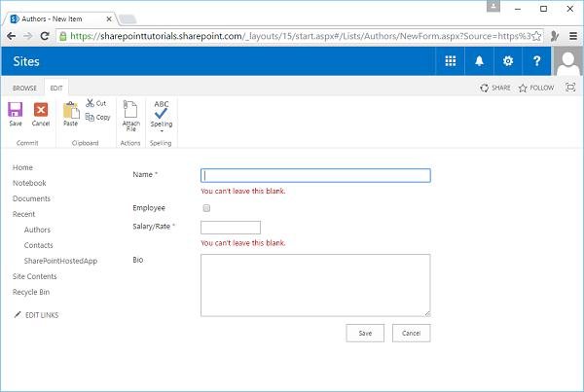Click the Cut scissors icon

coord(90,103)
